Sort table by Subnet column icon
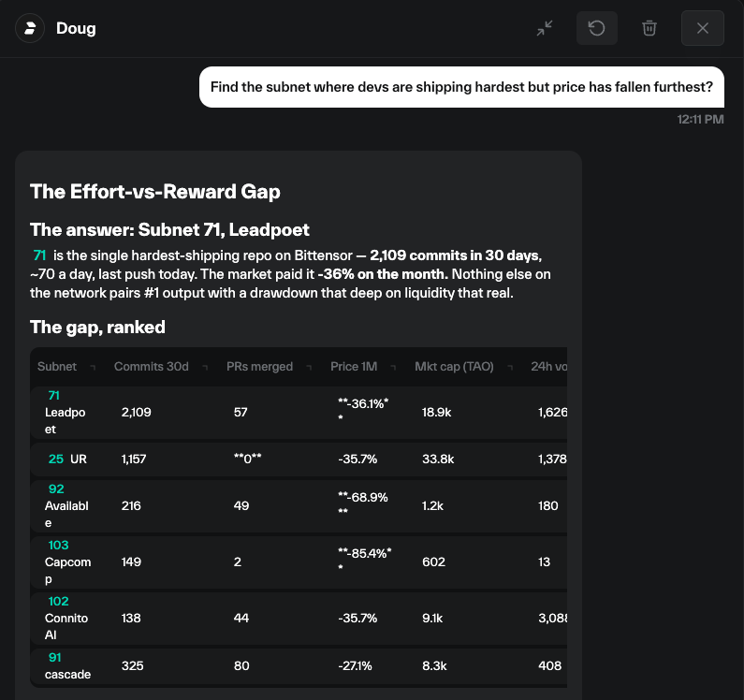This screenshot has width=744, height=700. pyautogui.click(x=93, y=368)
